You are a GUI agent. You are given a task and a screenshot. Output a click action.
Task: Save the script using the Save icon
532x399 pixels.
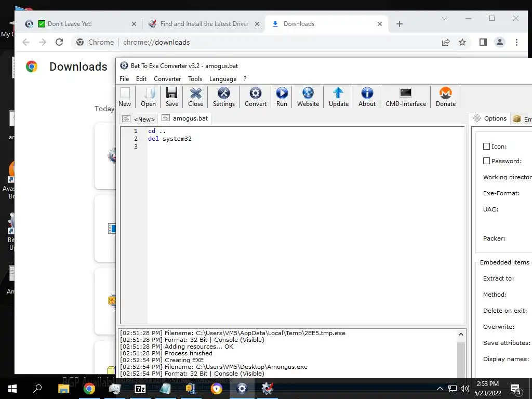[x=171, y=97]
